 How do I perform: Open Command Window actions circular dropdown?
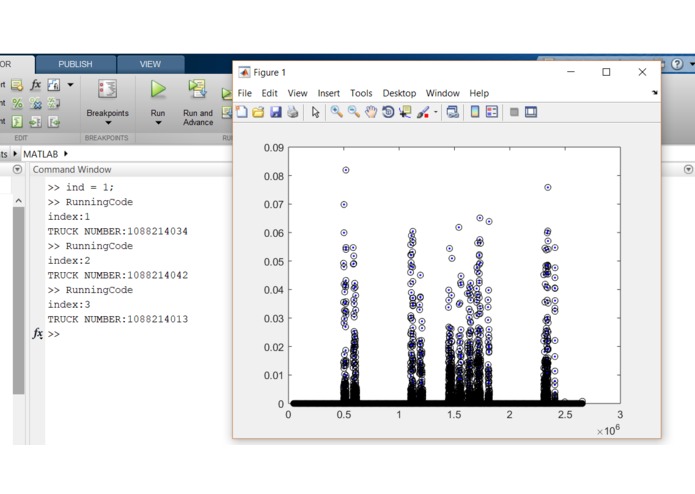pos(17,169)
